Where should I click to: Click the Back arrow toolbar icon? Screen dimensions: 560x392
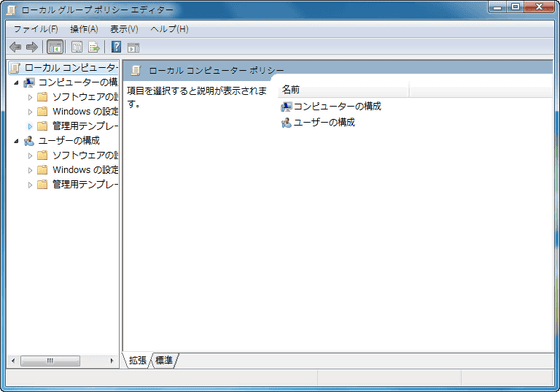click(x=15, y=47)
